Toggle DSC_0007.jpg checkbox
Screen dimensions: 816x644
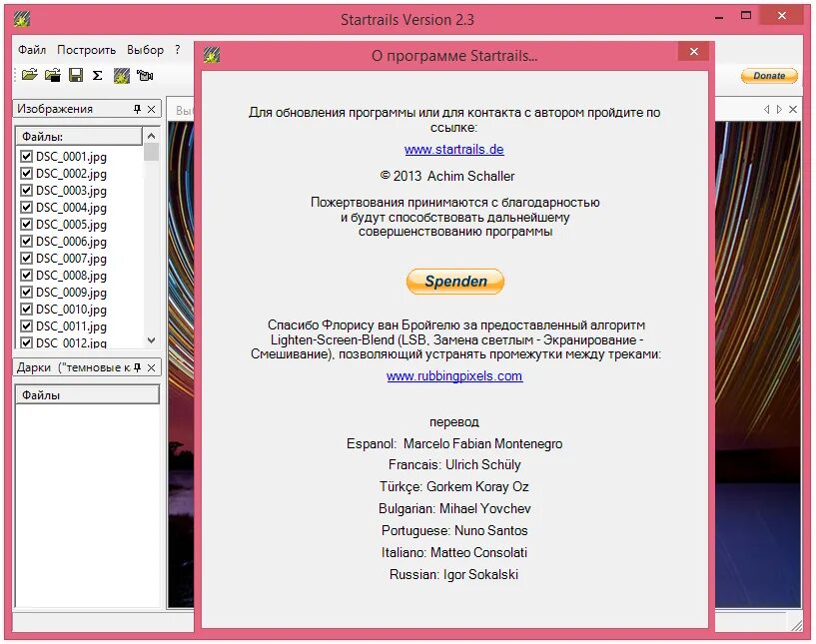pyautogui.click(x=27, y=258)
